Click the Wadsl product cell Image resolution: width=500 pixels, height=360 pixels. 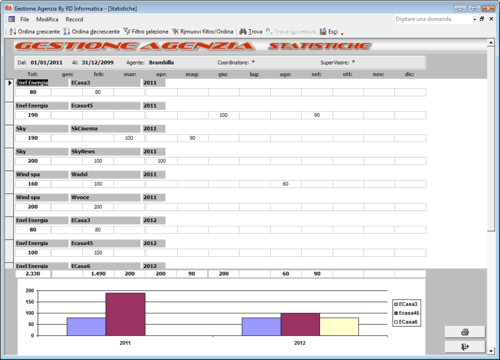click(x=105, y=174)
